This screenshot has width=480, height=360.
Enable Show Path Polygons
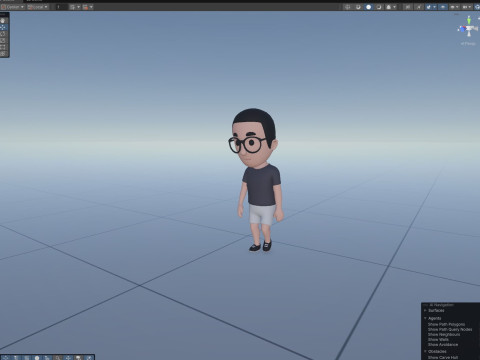tap(446, 324)
